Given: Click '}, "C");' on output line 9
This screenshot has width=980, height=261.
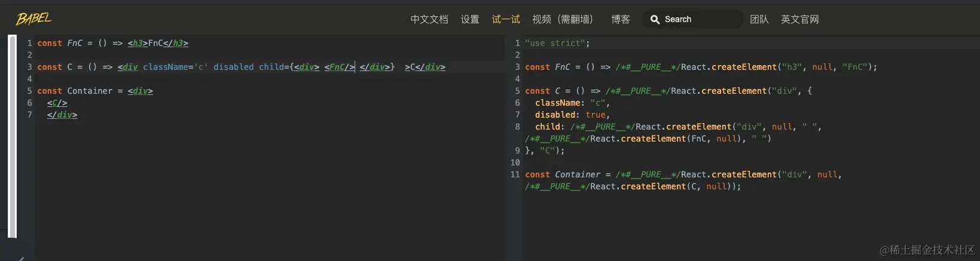Looking at the screenshot, I should [x=545, y=151].
